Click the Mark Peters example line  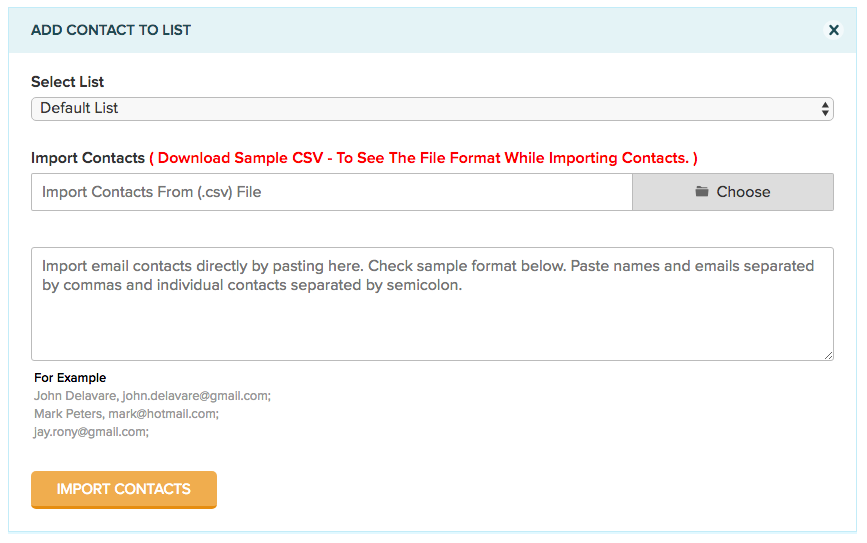pyautogui.click(x=126, y=414)
